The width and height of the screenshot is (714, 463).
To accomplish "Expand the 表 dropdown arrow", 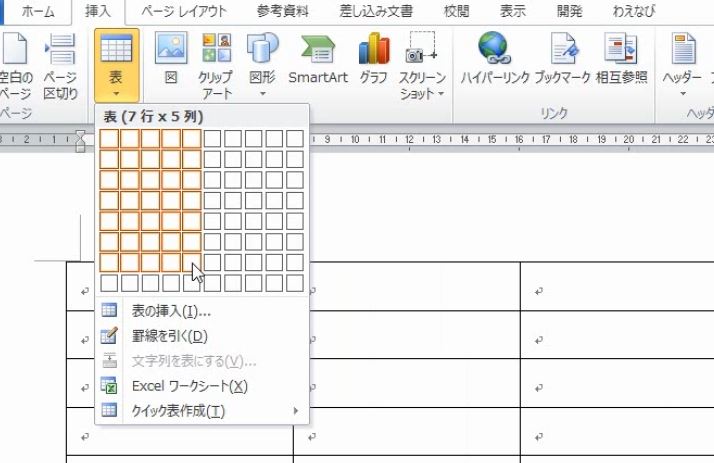I will click(116, 94).
